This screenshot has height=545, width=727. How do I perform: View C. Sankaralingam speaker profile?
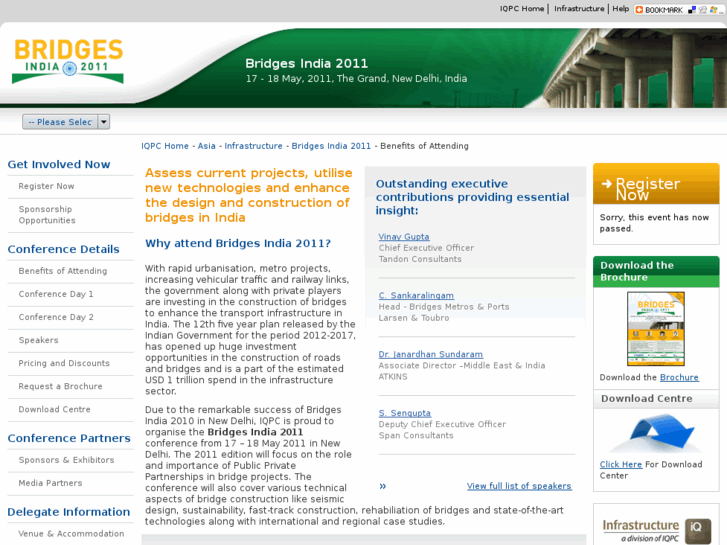point(416,295)
